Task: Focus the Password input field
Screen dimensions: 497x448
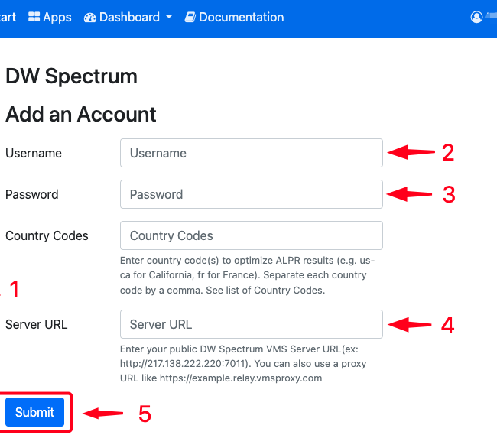Action: point(252,194)
